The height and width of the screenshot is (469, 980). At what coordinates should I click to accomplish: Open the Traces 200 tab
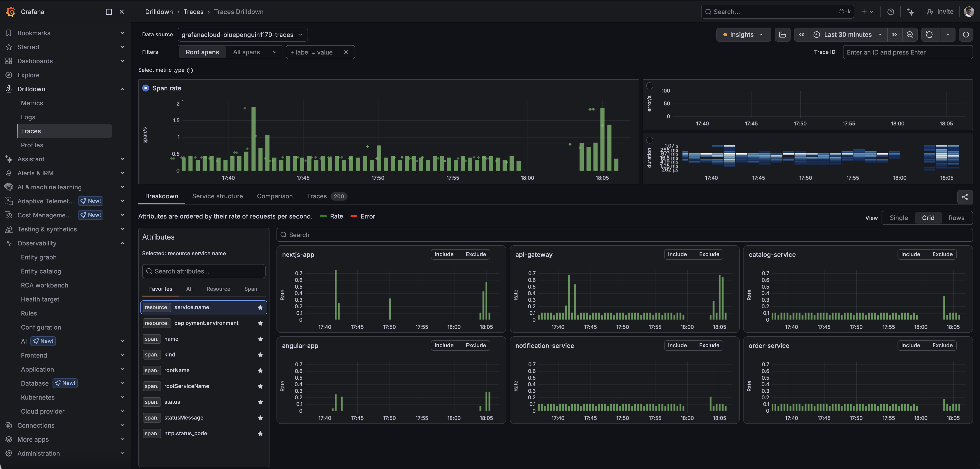327,196
